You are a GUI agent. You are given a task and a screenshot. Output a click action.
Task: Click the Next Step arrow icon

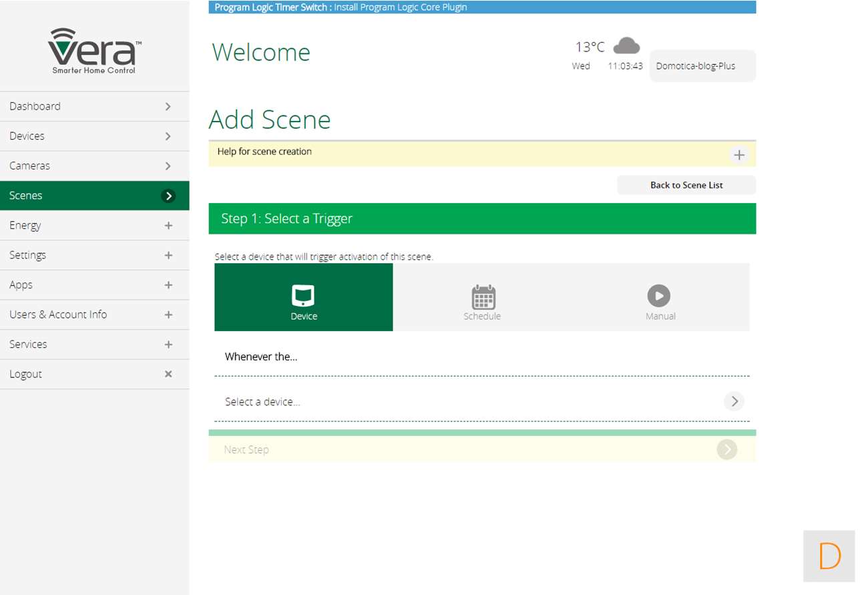click(726, 449)
